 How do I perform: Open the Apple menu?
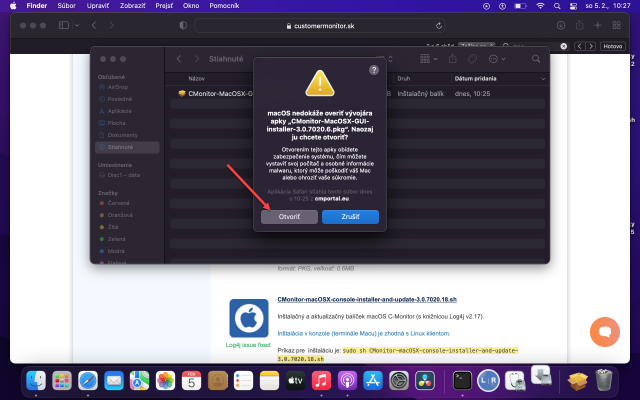click(x=13, y=6)
